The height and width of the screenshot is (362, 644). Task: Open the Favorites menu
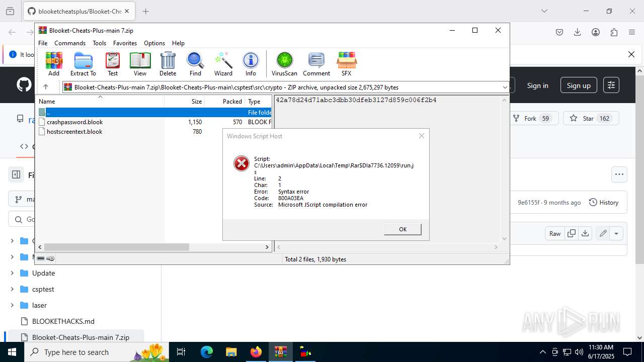tap(125, 43)
